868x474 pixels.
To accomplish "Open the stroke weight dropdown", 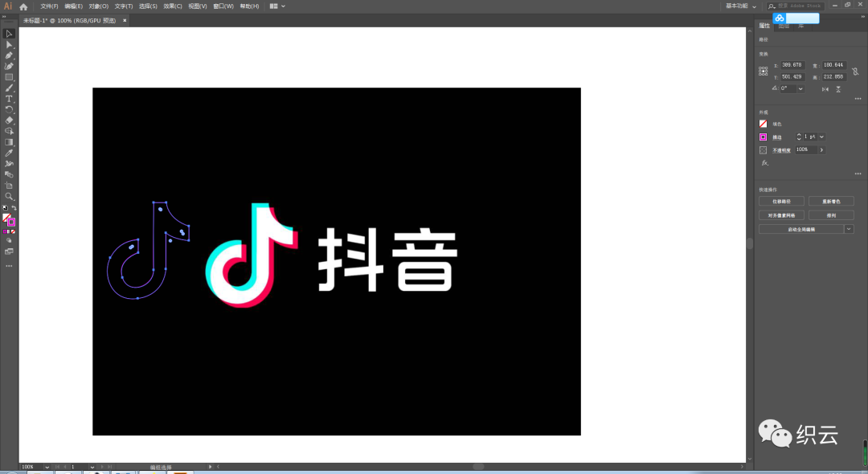I will click(821, 137).
